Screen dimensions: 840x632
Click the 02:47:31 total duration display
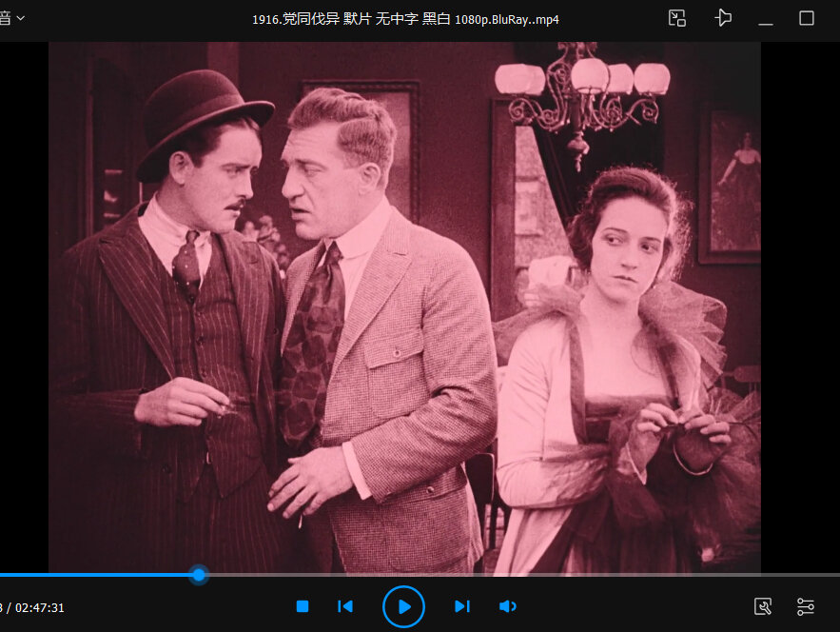tap(40, 608)
